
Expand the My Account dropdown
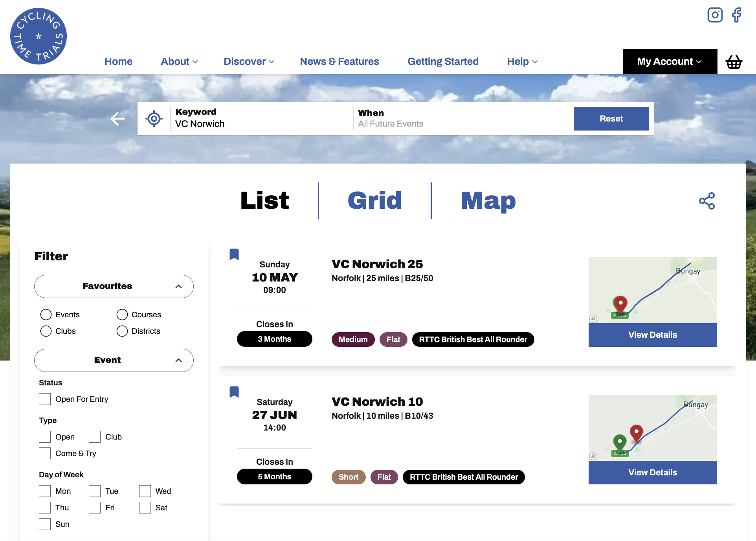click(670, 62)
